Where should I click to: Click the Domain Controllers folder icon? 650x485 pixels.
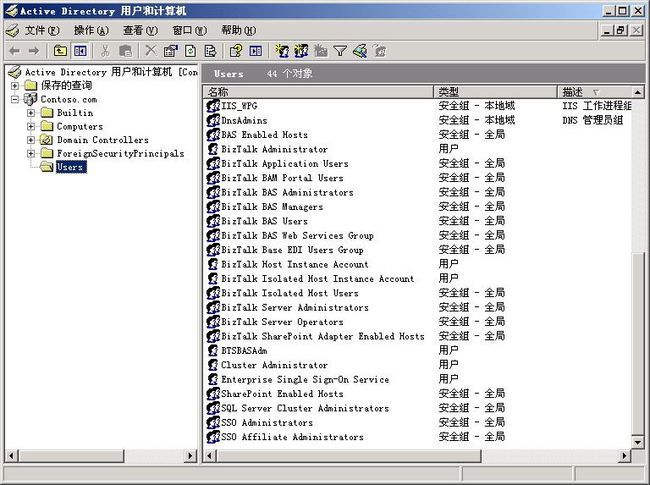click(x=46, y=140)
